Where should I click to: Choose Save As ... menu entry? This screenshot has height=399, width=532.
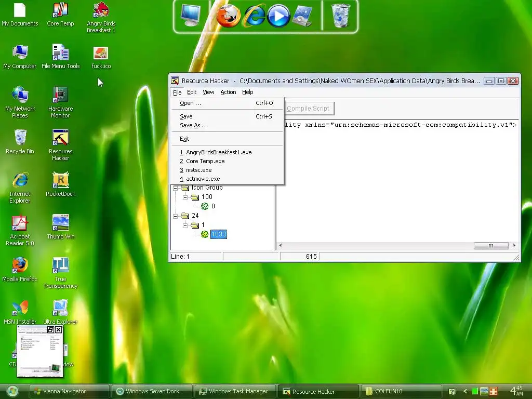point(227,125)
